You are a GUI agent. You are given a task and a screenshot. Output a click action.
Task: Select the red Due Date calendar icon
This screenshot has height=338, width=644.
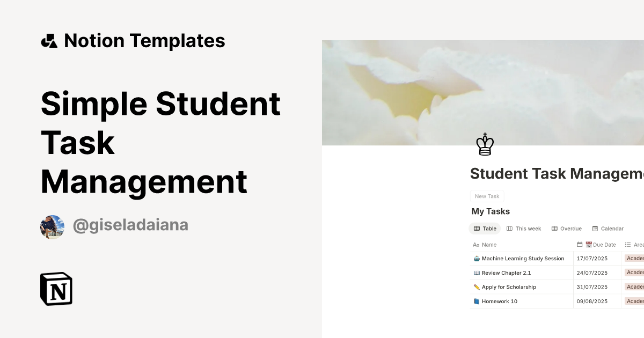coord(589,244)
